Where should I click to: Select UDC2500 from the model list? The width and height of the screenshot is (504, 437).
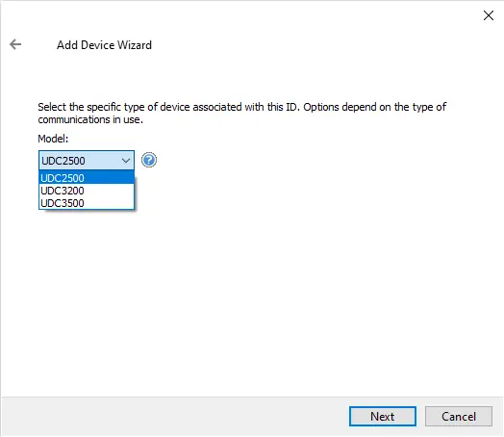click(x=87, y=178)
